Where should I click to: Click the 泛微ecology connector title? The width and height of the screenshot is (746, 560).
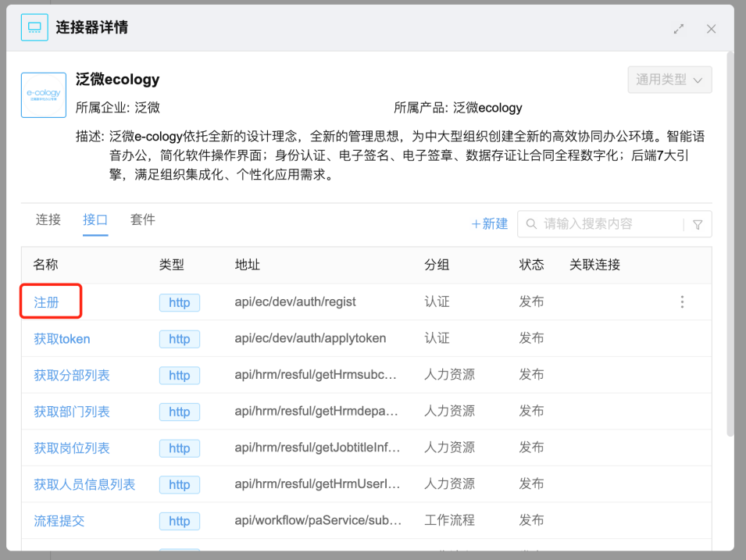[117, 80]
